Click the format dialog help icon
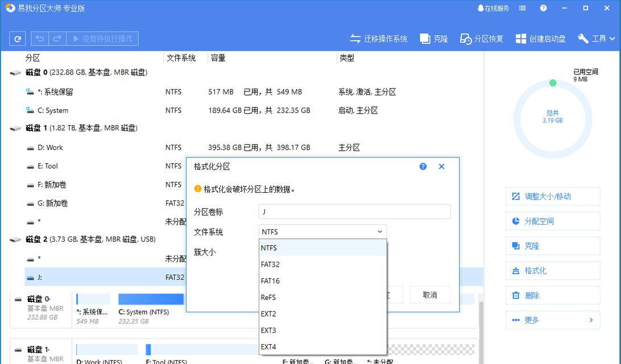 [x=423, y=166]
